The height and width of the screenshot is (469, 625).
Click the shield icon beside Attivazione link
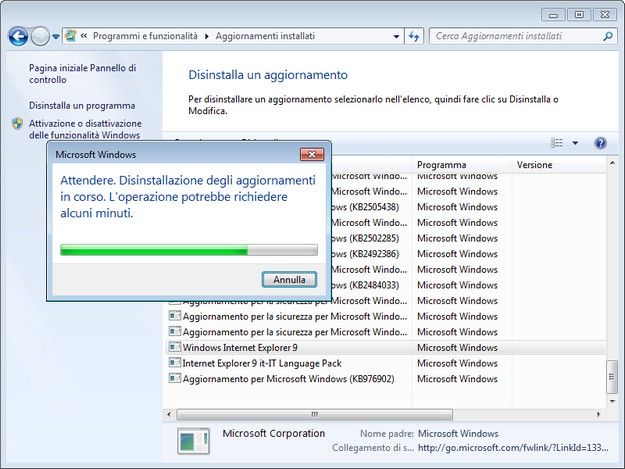17,124
